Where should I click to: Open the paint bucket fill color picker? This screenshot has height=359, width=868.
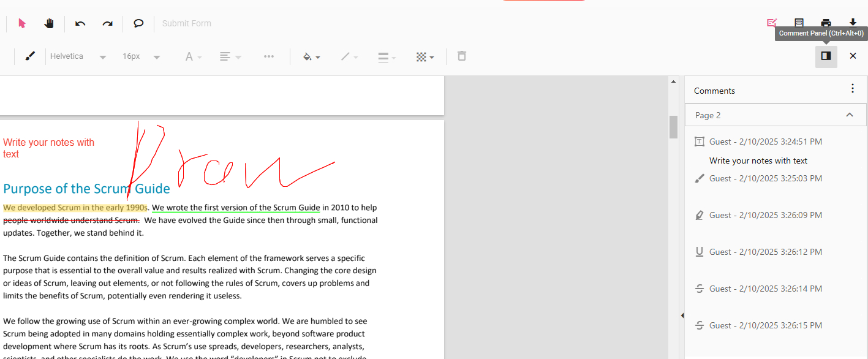pos(311,56)
